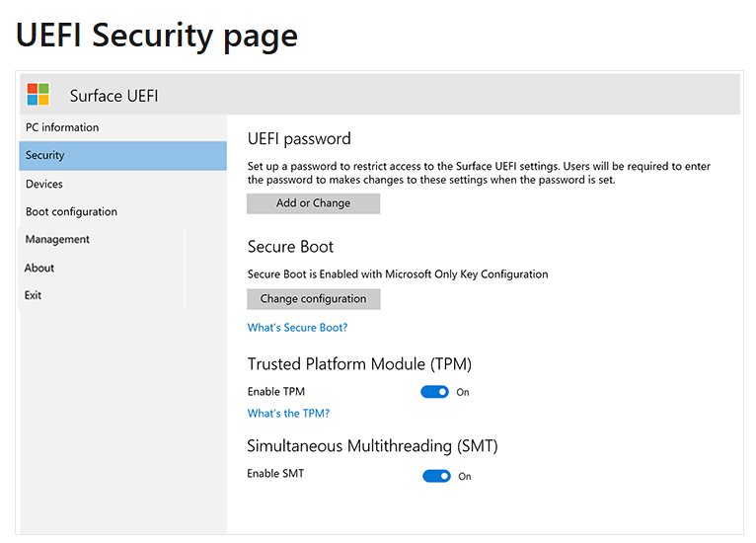
Task: Click the Secure Boot heading
Action: [290, 247]
